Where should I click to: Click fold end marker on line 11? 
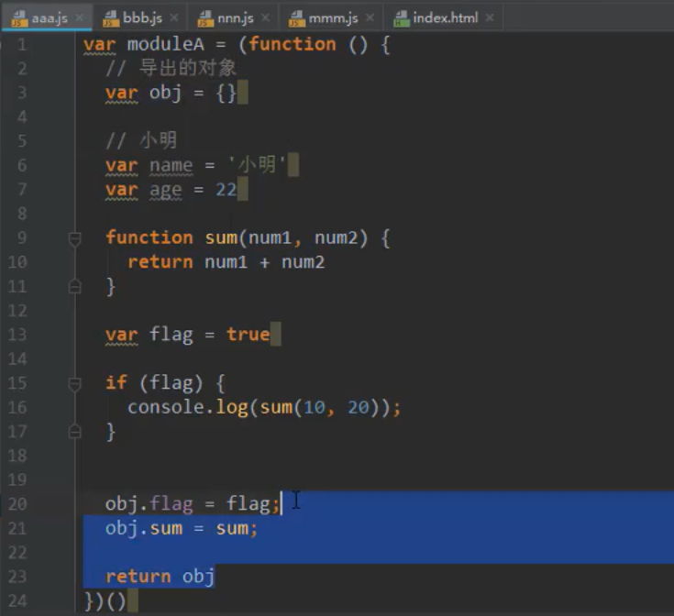pos(75,286)
